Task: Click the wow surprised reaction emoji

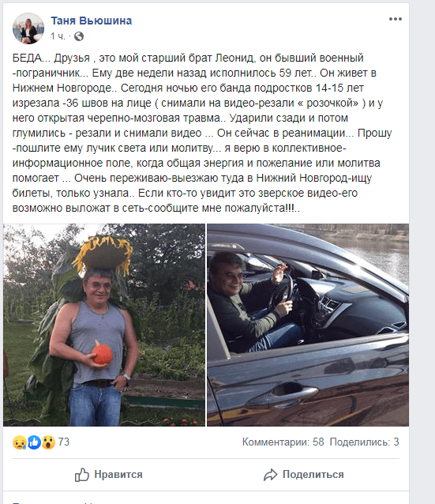Action: point(48,442)
